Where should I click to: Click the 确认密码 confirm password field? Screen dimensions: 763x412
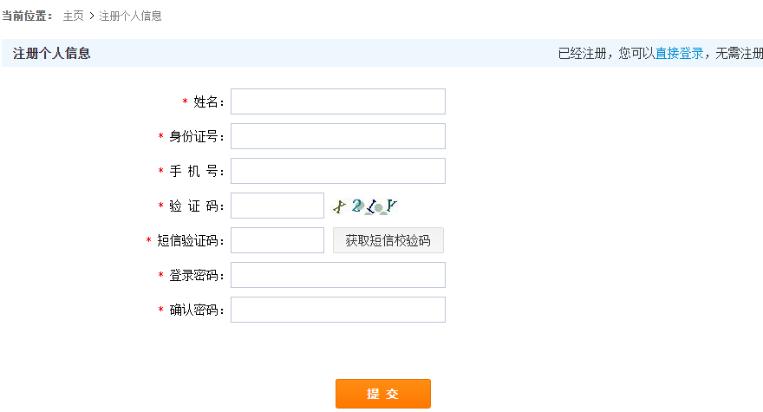coord(338,310)
